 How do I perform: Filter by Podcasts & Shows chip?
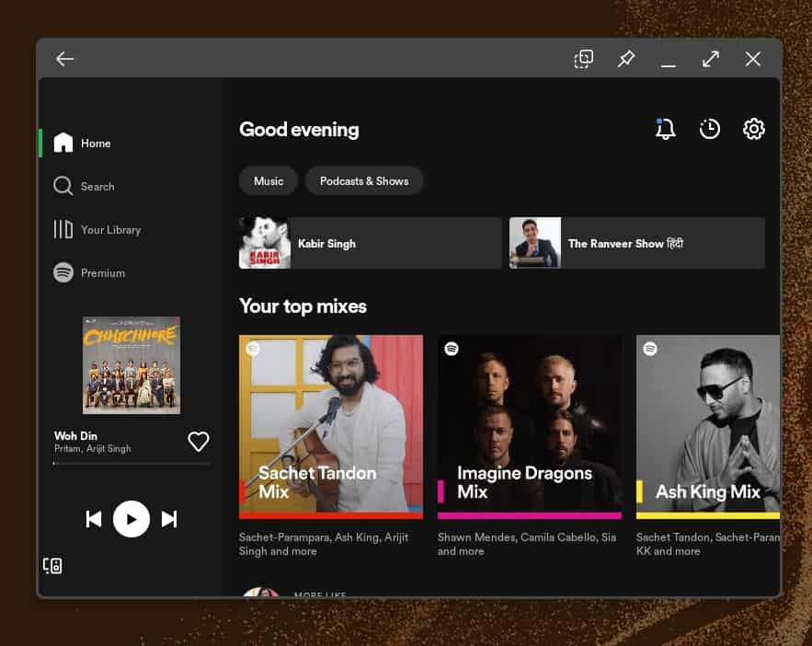(364, 180)
